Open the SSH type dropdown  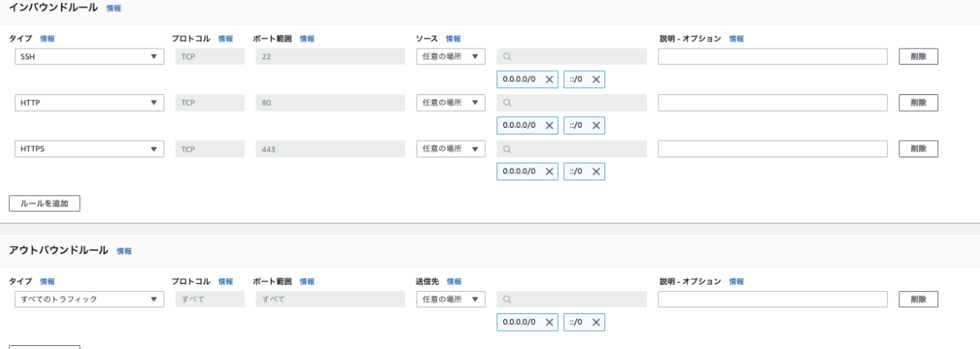pos(90,56)
